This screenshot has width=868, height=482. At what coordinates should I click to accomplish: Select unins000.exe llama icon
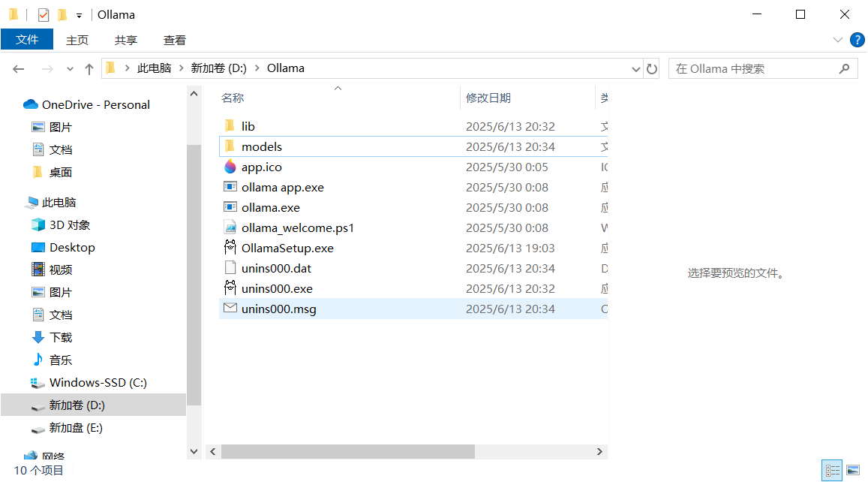pyautogui.click(x=230, y=288)
